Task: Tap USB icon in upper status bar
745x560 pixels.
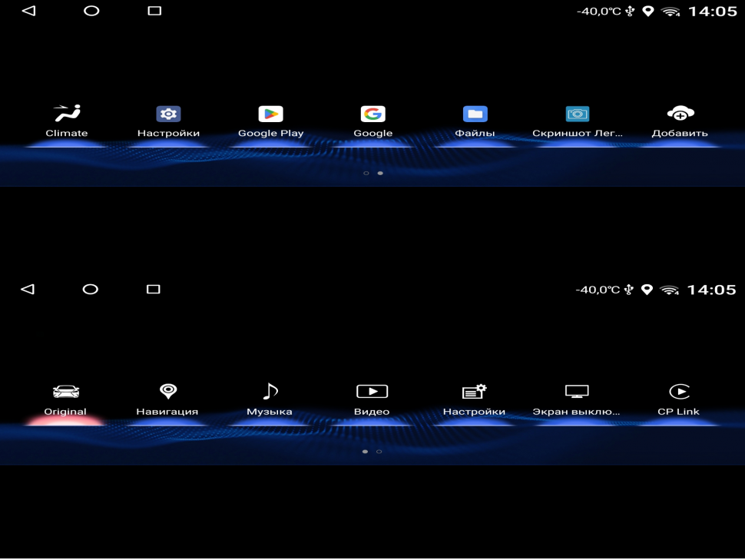Action: pyautogui.click(x=630, y=11)
